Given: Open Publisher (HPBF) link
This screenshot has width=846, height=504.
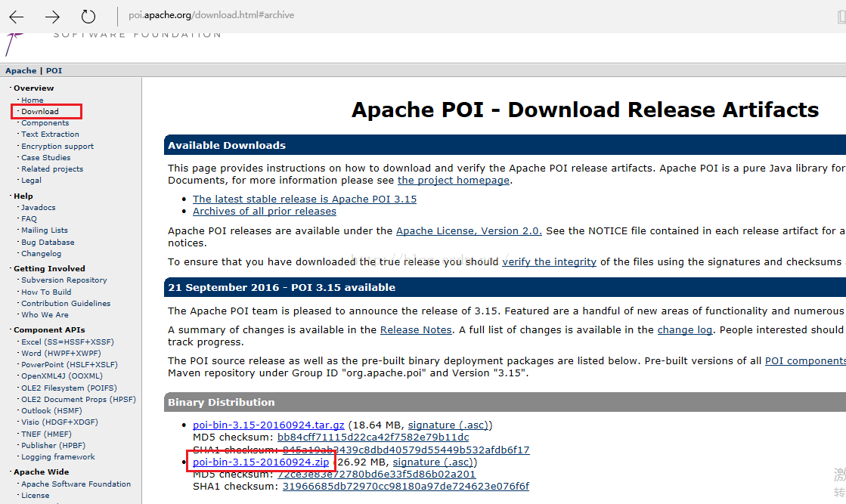Looking at the screenshot, I should coord(53,446).
